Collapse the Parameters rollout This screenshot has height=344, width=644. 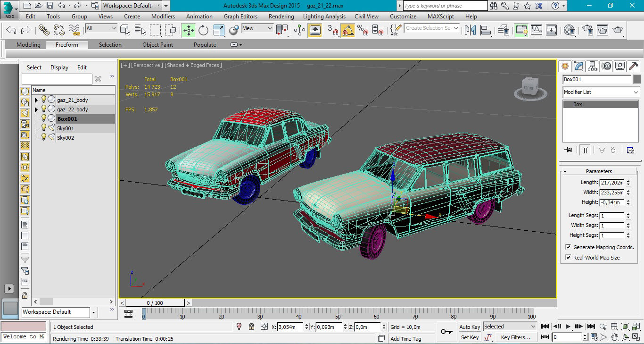point(599,171)
